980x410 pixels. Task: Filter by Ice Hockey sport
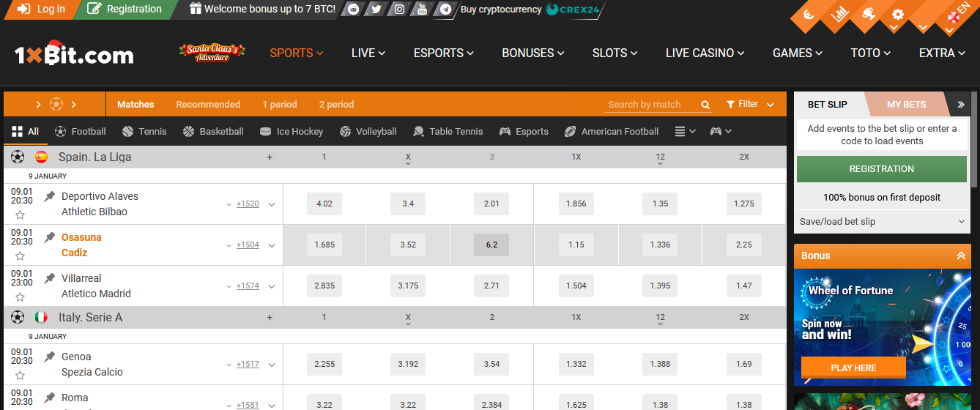click(292, 132)
